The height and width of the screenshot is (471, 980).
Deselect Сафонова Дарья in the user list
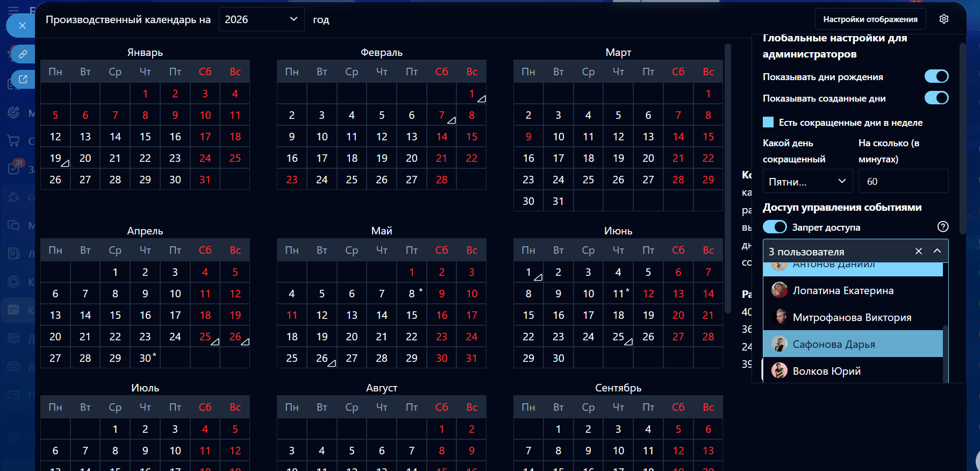click(853, 344)
